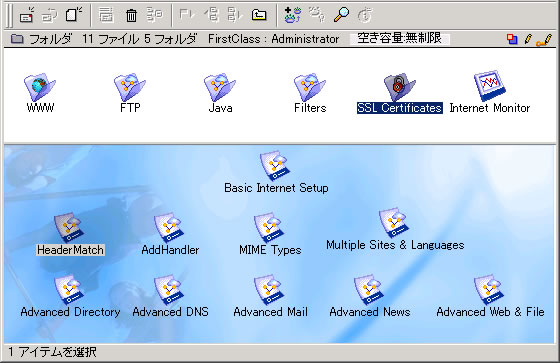Viewport: 560px width, 363px height.
Task: Open MIME Types settings document
Action: 269,228
